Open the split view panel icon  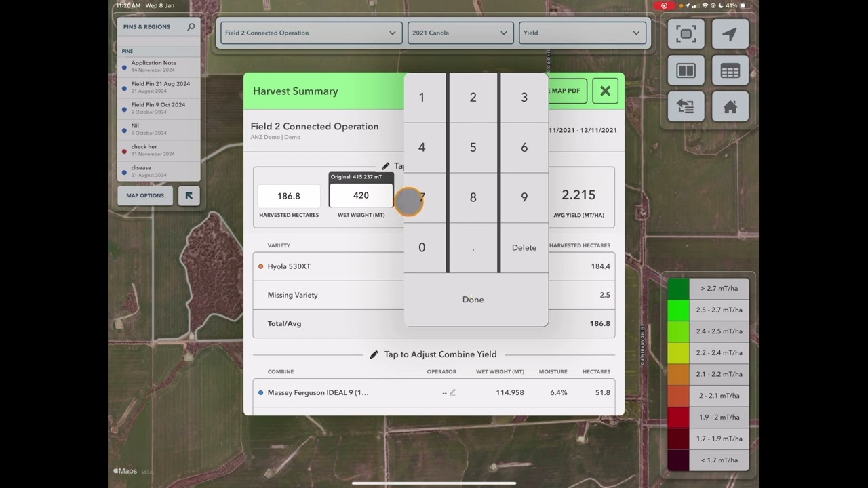click(x=686, y=71)
